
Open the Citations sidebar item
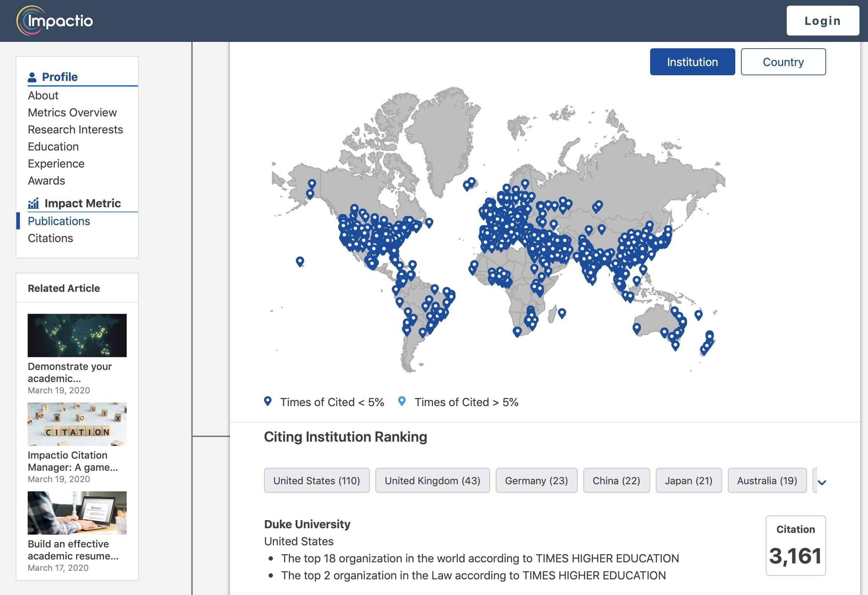click(x=50, y=238)
